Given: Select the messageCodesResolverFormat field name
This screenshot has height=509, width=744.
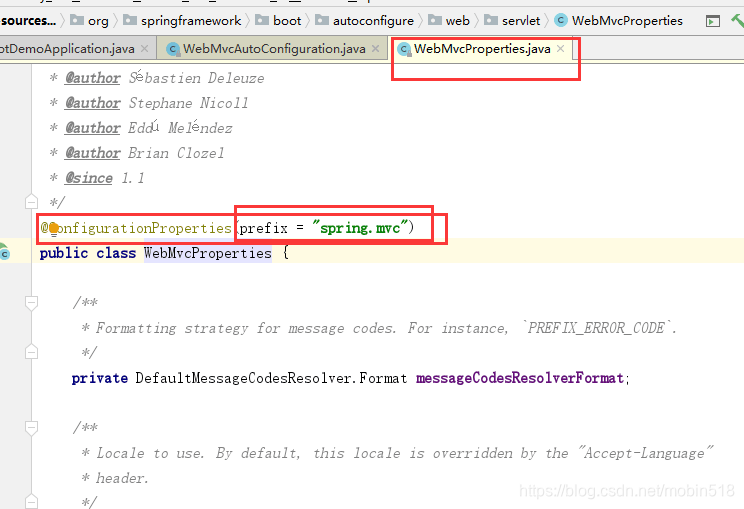Looking at the screenshot, I should (520, 378).
